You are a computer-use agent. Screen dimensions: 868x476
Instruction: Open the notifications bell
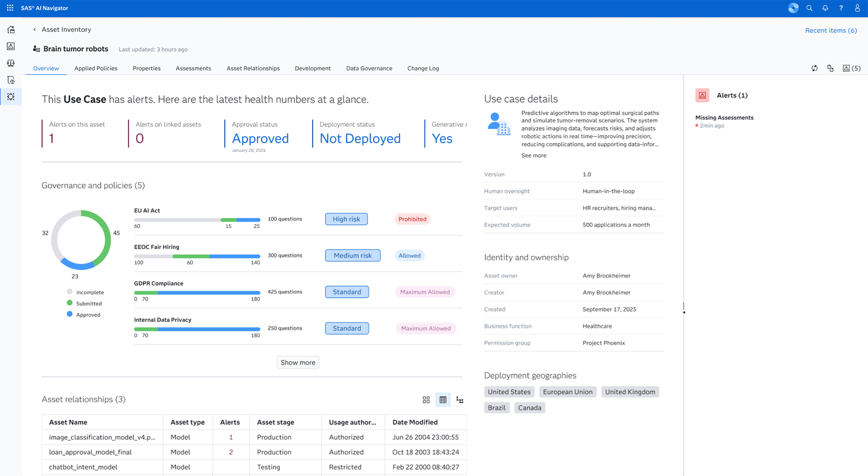825,8
